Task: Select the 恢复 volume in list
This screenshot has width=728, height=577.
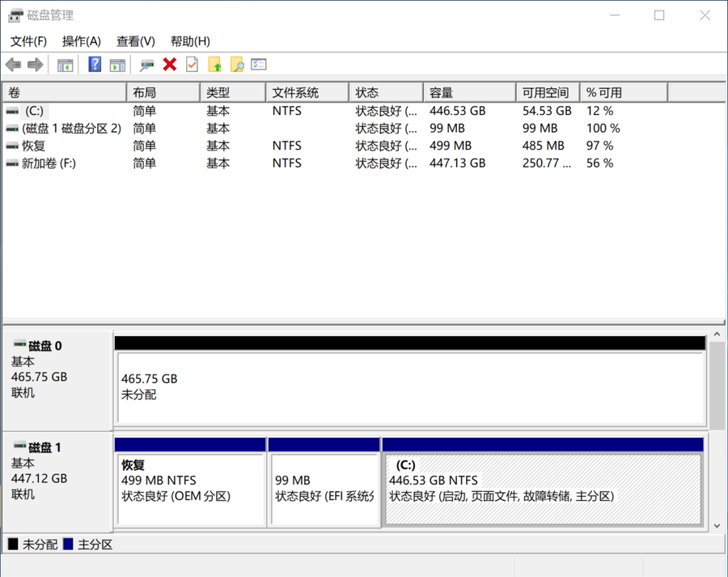Action: [33, 146]
